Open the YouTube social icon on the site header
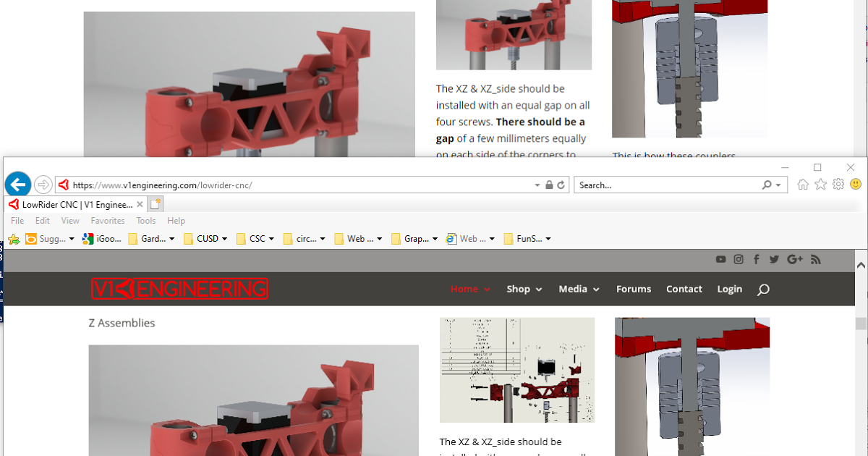The width and height of the screenshot is (868, 456). point(720,259)
